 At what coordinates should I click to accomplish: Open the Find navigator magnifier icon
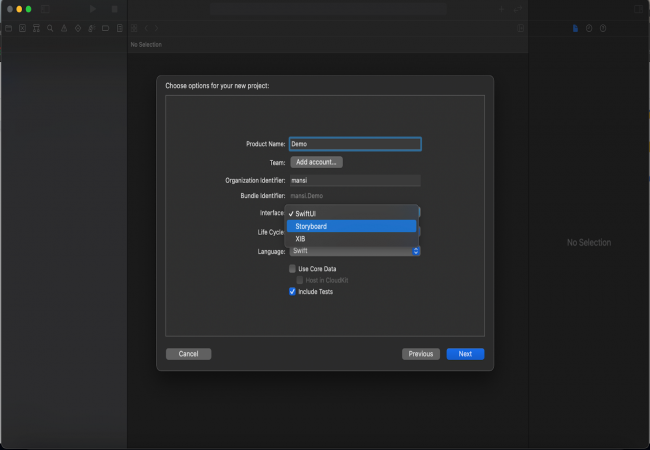click(50, 28)
